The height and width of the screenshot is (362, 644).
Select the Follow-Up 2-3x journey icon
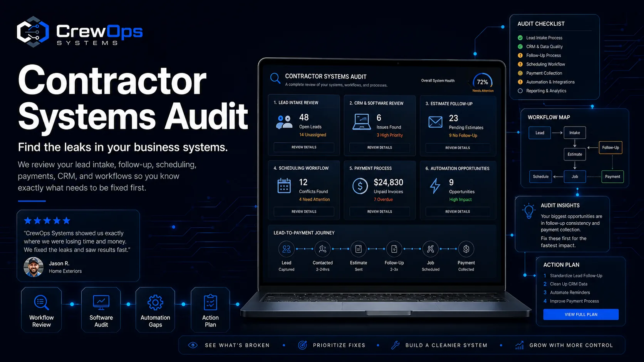pos(394,249)
